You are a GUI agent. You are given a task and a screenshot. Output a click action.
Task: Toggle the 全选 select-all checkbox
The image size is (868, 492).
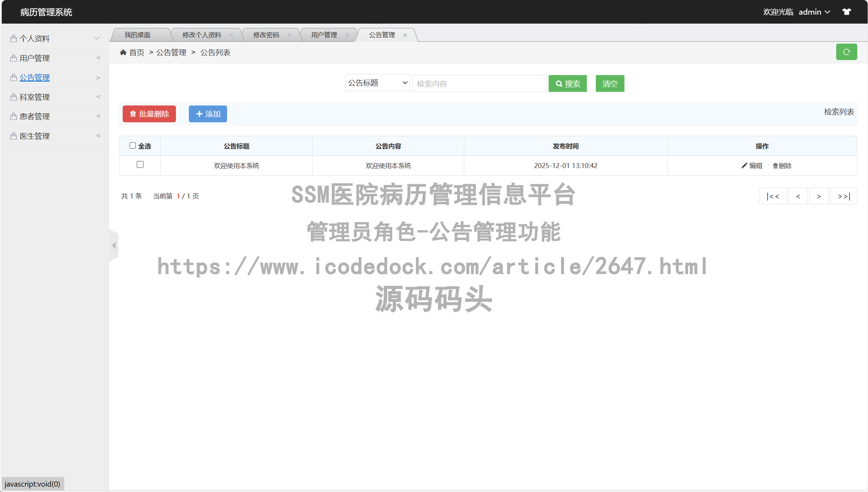pyautogui.click(x=132, y=145)
